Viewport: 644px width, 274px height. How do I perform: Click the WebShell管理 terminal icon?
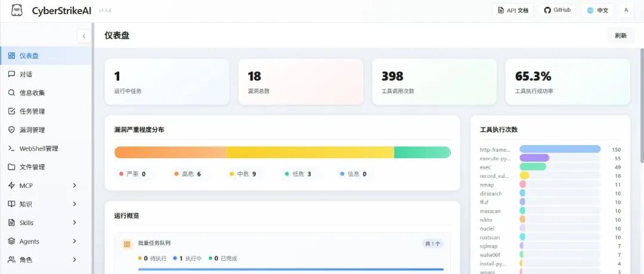tap(11, 148)
